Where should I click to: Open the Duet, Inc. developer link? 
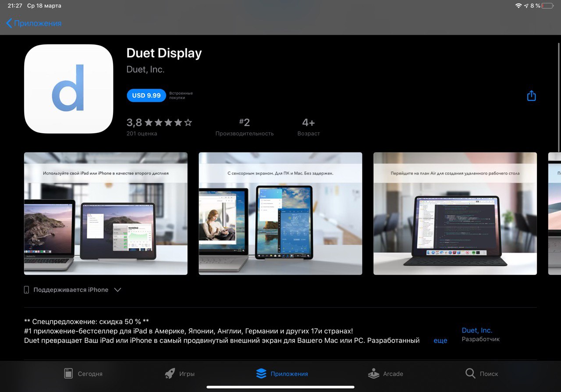(x=477, y=330)
